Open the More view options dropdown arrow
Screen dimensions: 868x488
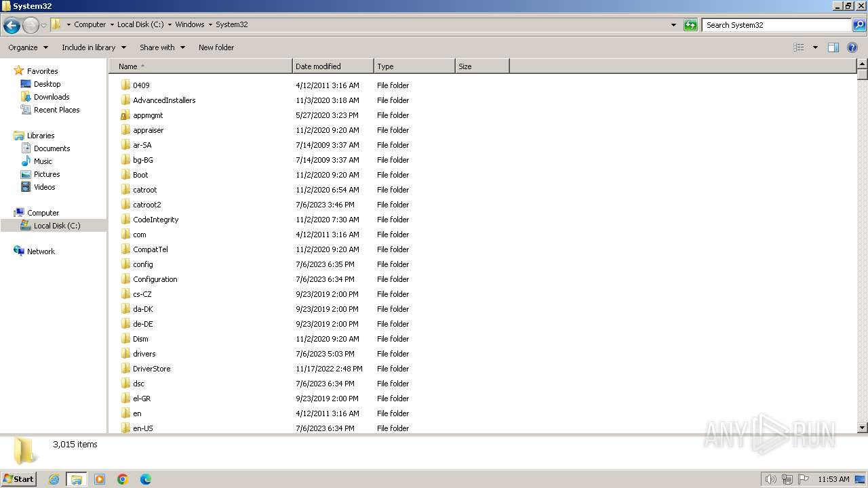click(815, 47)
